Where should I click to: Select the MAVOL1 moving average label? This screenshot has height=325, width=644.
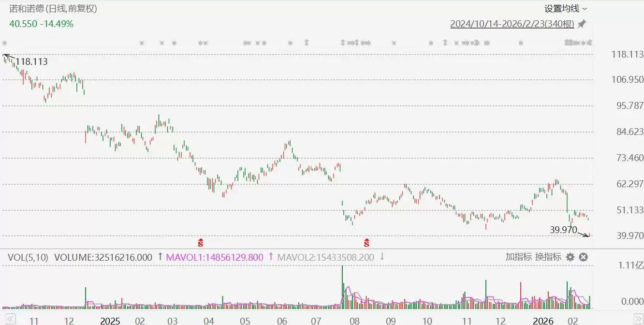(x=215, y=257)
